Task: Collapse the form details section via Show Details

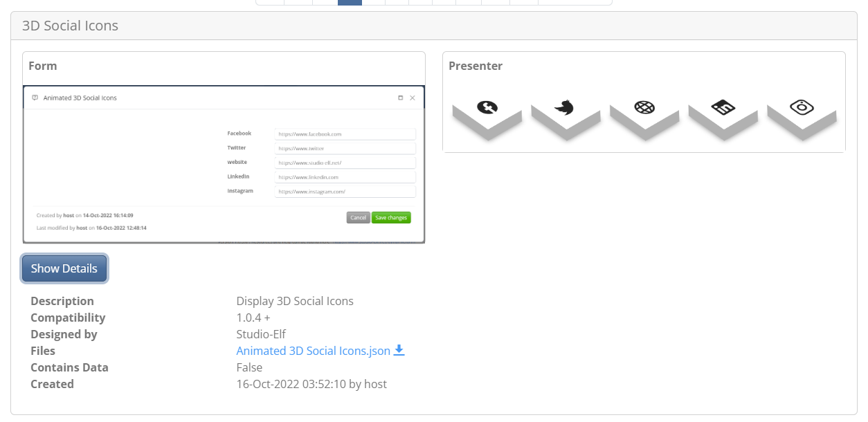Action: tap(64, 268)
